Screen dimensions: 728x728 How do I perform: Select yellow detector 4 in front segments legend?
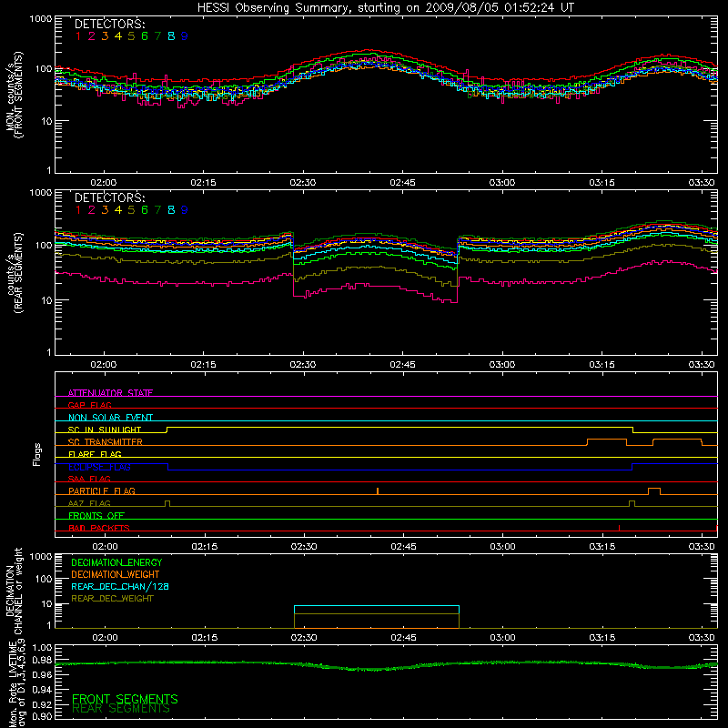tap(118, 36)
